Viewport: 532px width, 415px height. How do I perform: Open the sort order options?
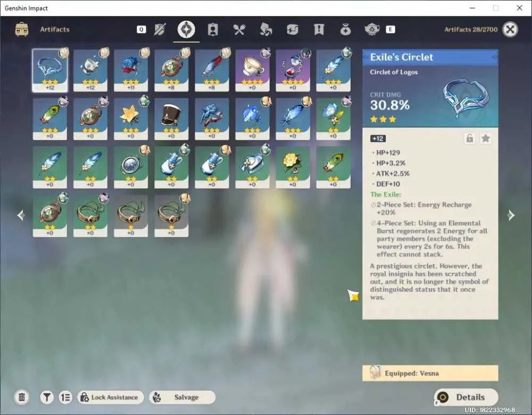tap(65, 397)
